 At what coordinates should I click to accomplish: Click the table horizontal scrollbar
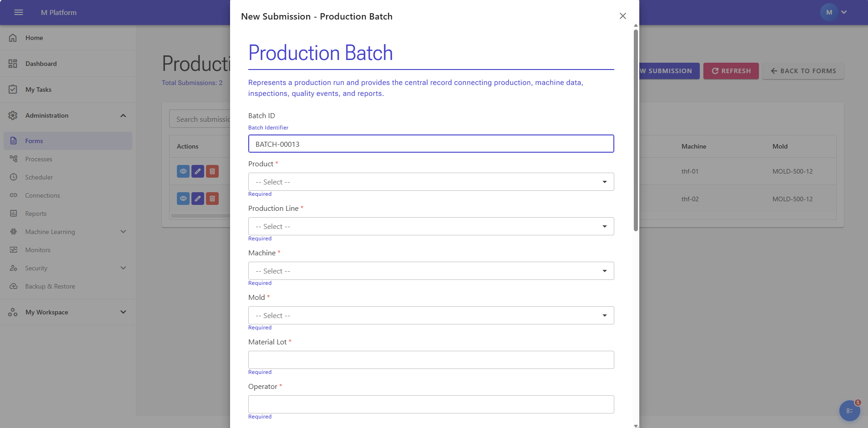coord(201,216)
